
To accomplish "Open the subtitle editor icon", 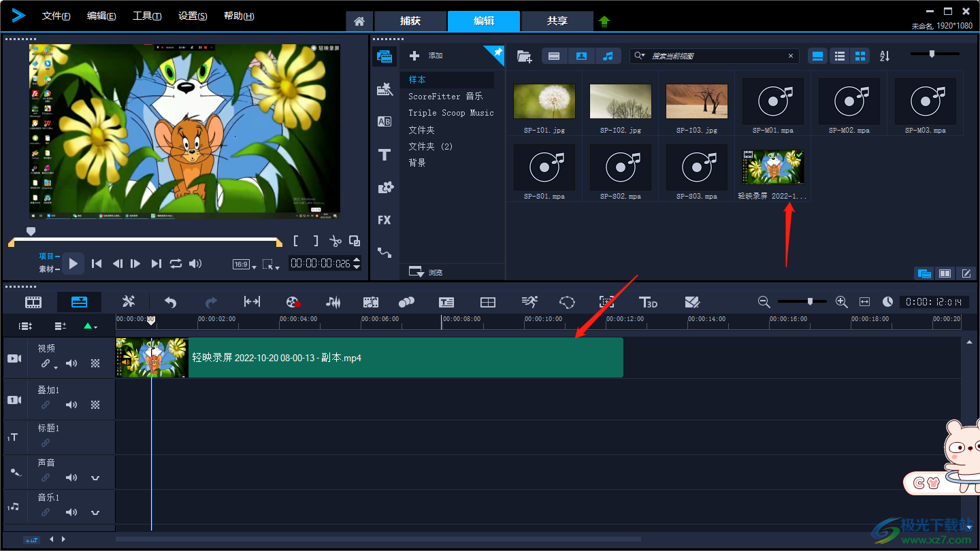I will (x=446, y=302).
